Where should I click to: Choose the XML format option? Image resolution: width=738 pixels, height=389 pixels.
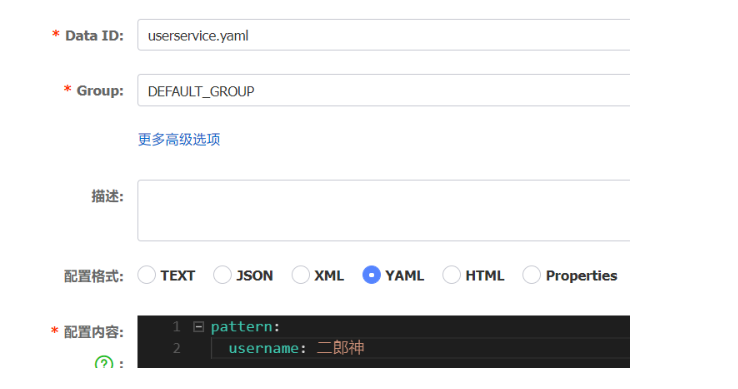click(300, 275)
